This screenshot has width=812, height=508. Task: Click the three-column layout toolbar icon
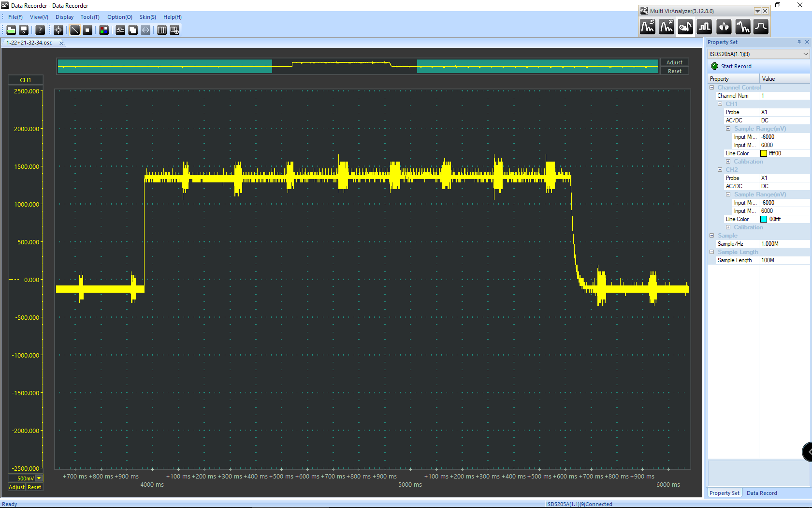click(162, 30)
